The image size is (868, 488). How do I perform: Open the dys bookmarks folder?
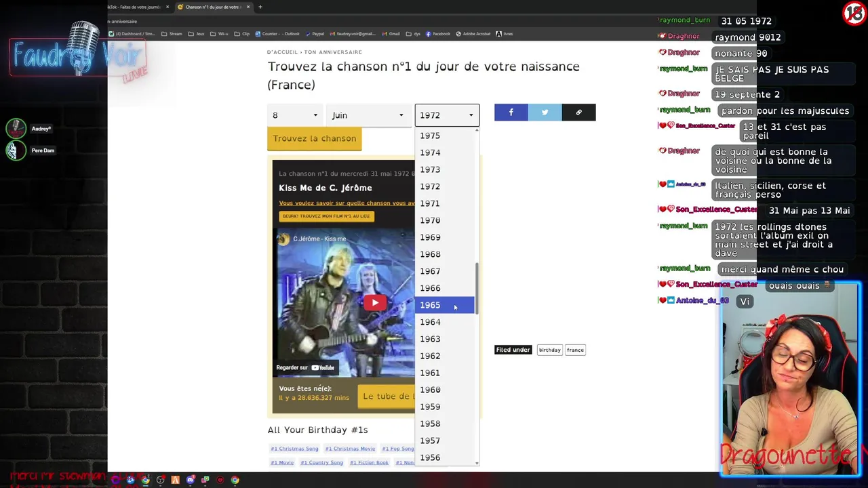tap(413, 34)
